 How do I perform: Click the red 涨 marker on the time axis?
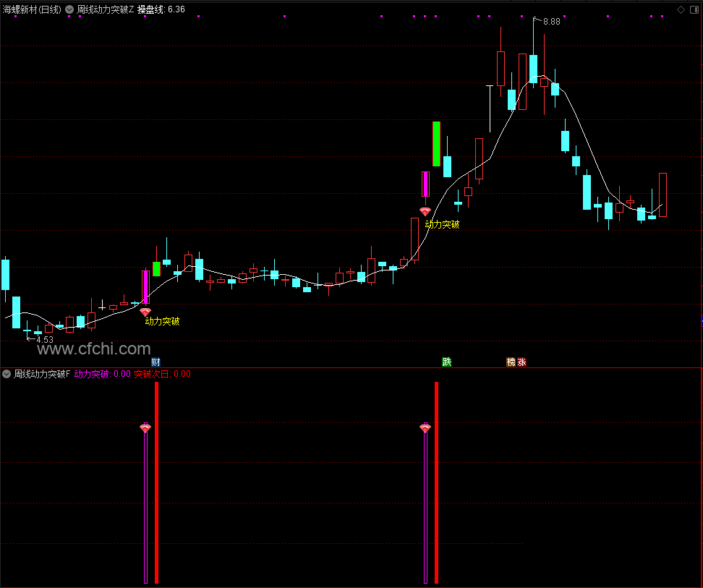click(x=521, y=362)
